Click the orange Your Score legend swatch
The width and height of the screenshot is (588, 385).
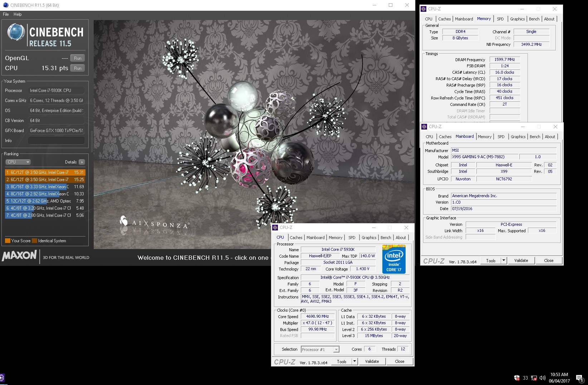8,241
